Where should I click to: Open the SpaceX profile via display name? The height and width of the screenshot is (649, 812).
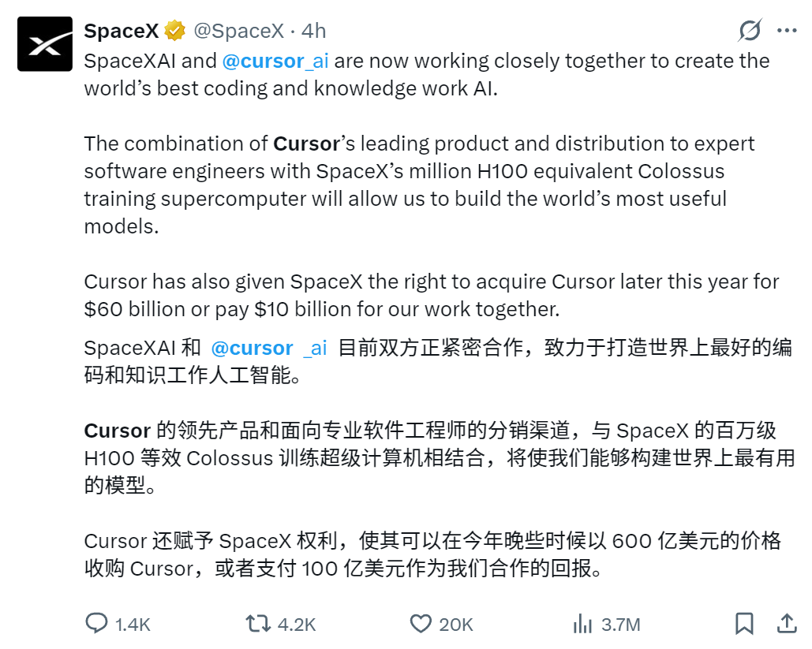click(120, 31)
